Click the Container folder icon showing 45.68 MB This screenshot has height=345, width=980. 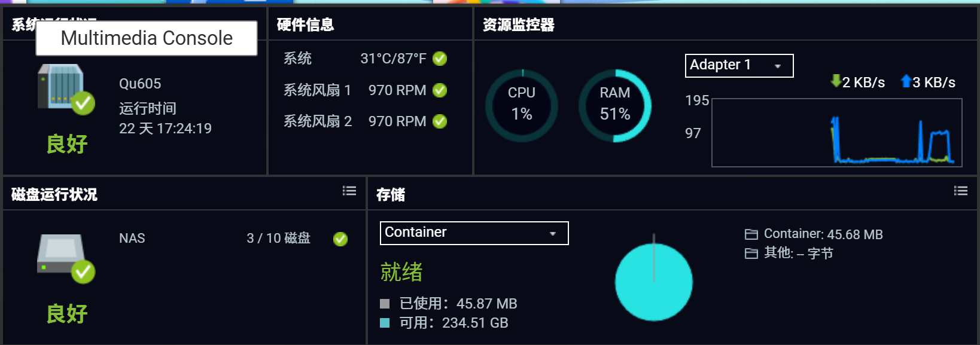point(751,234)
